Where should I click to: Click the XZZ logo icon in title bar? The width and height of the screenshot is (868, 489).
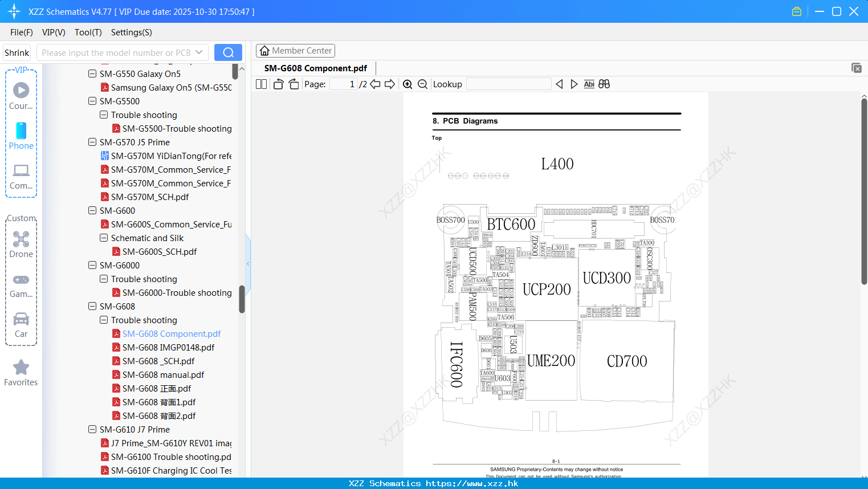[14, 11]
